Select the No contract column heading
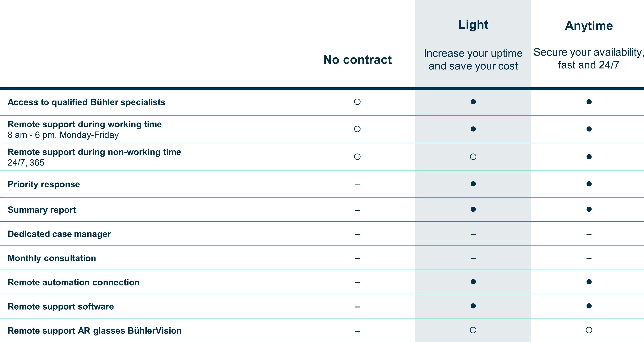This screenshot has width=644, height=342. point(357,60)
